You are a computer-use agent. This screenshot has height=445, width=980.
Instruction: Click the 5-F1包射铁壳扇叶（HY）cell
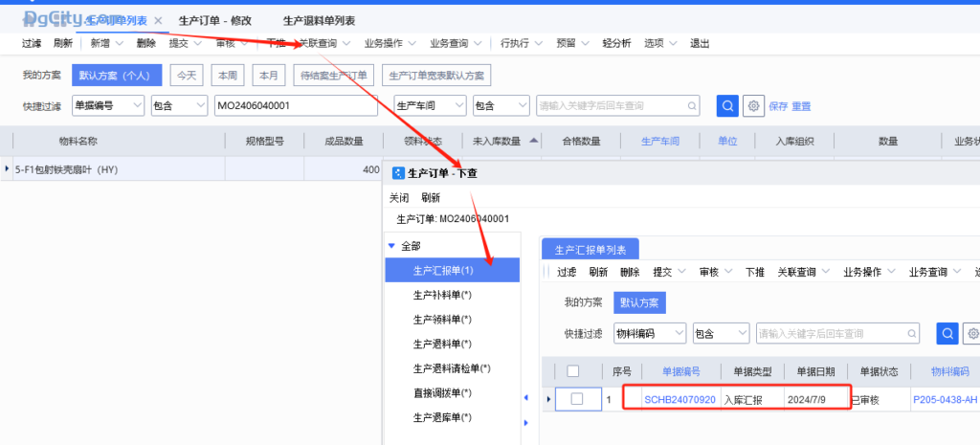tap(120, 168)
